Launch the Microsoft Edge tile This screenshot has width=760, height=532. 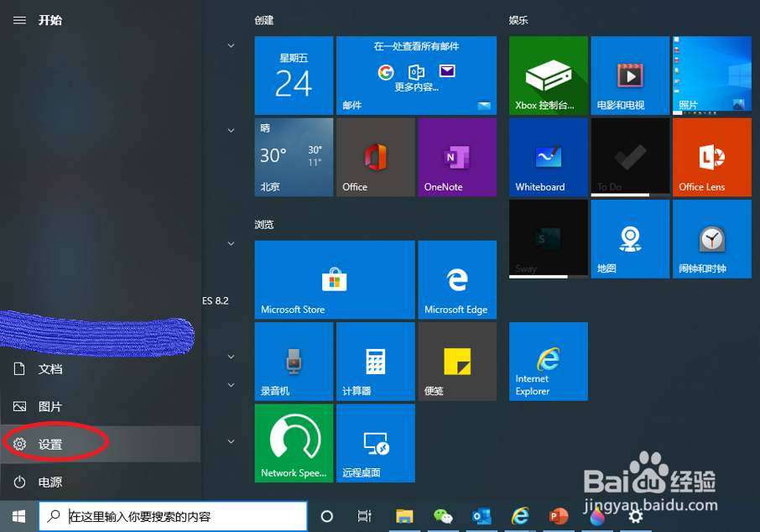pos(457,279)
